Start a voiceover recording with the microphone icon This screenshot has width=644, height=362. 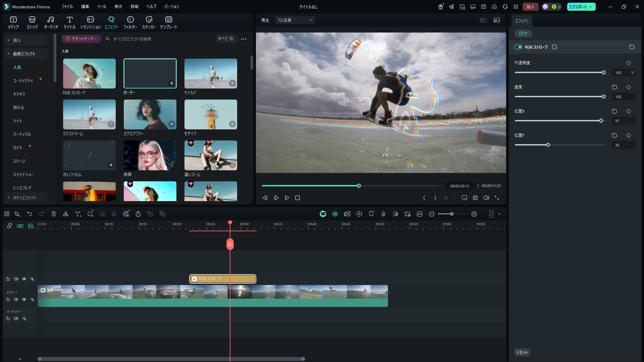[383, 214]
